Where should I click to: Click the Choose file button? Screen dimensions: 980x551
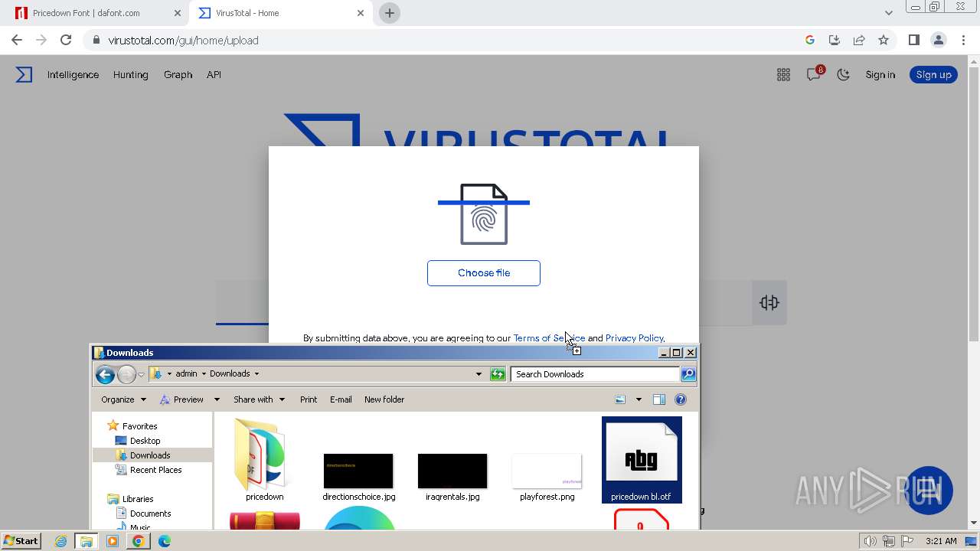pyautogui.click(x=484, y=273)
